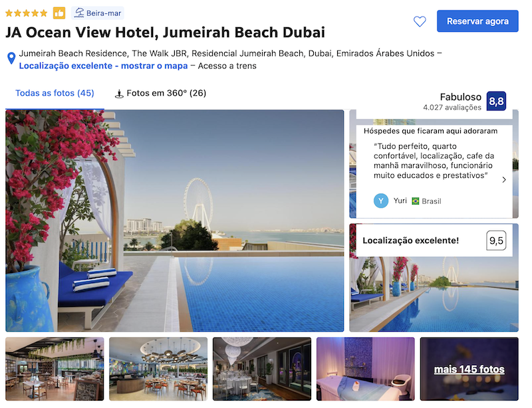This screenshot has width=532, height=408.
Task: Click the blue map pin icon
Action: coord(11,58)
